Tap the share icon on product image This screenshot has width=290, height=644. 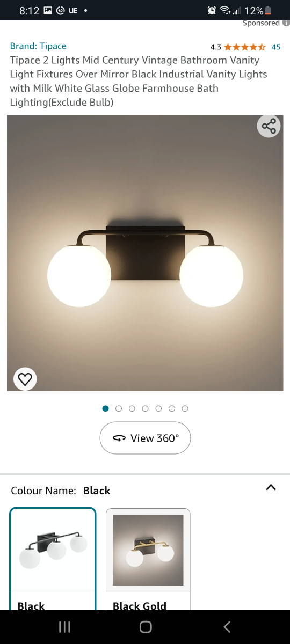point(269,127)
